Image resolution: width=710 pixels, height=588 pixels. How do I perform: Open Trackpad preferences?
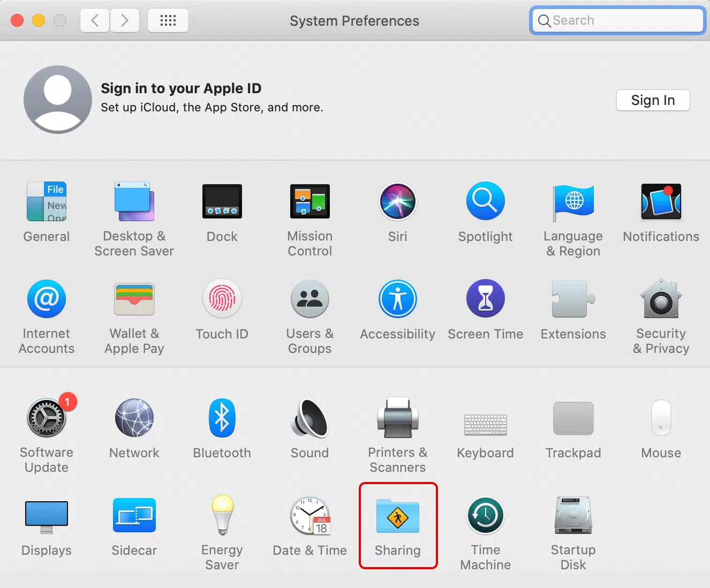click(573, 418)
